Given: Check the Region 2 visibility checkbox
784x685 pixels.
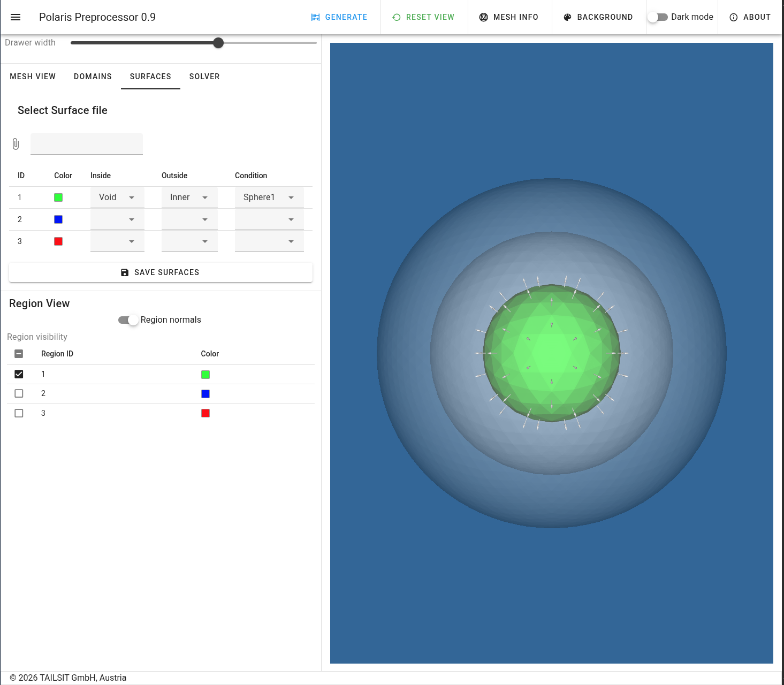Looking at the screenshot, I should point(19,393).
